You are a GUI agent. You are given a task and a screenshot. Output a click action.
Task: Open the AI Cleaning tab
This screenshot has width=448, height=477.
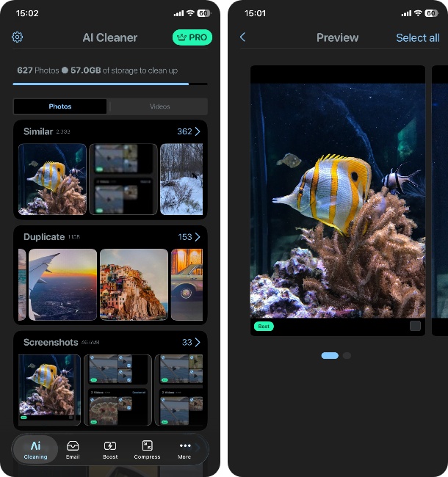(35, 450)
